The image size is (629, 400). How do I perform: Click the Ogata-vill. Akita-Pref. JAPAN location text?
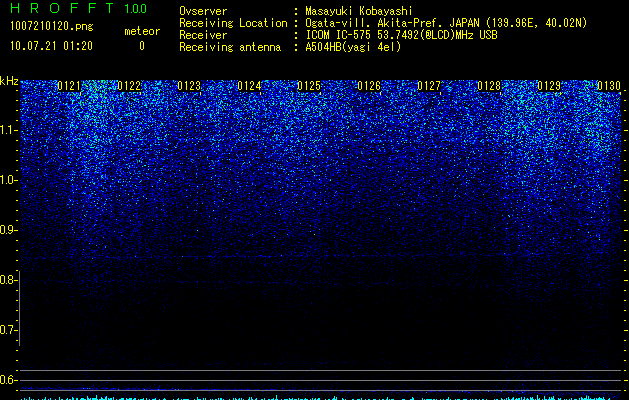click(x=446, y=23)
